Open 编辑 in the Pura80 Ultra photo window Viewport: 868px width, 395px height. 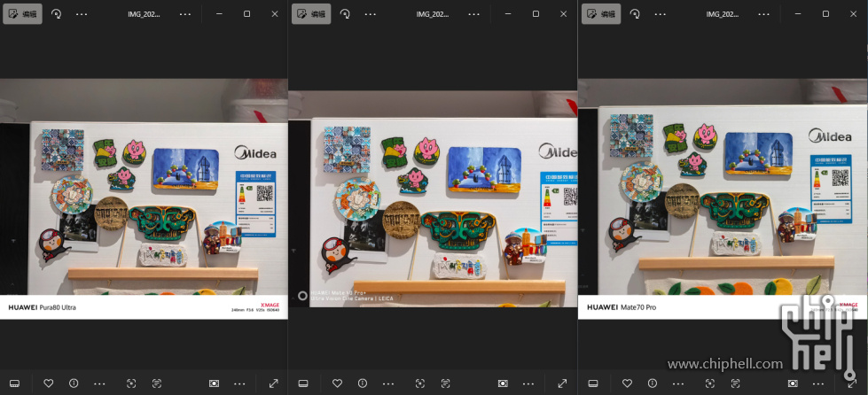coord(23,14)
